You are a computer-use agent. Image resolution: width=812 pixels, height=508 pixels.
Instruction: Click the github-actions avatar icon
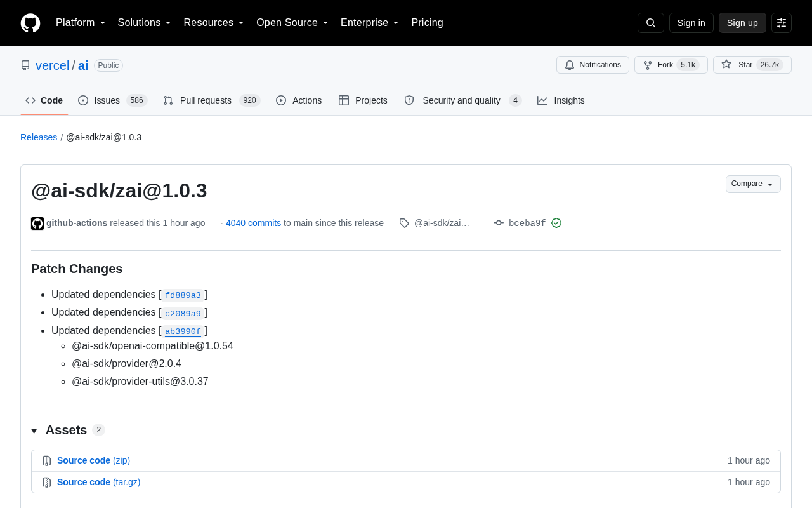37,224
